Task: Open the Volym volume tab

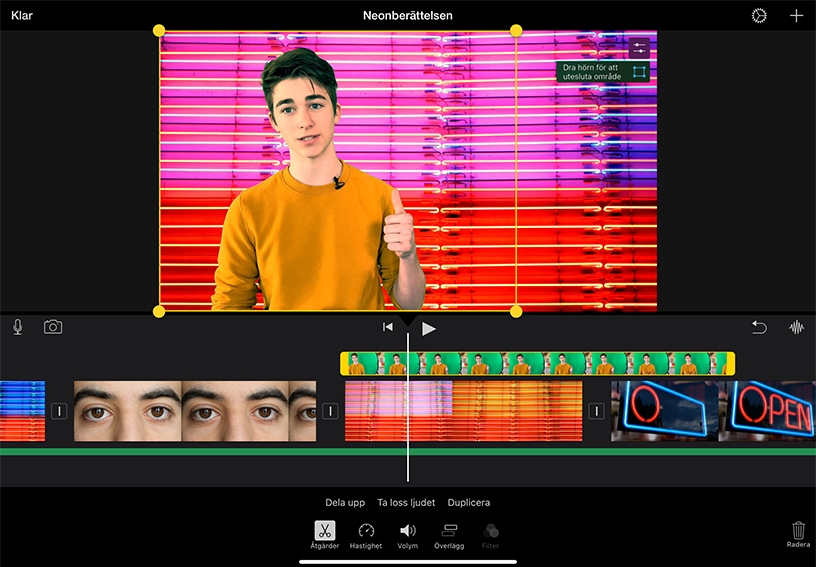Action: pyautogui.click(x=407, y=535)
